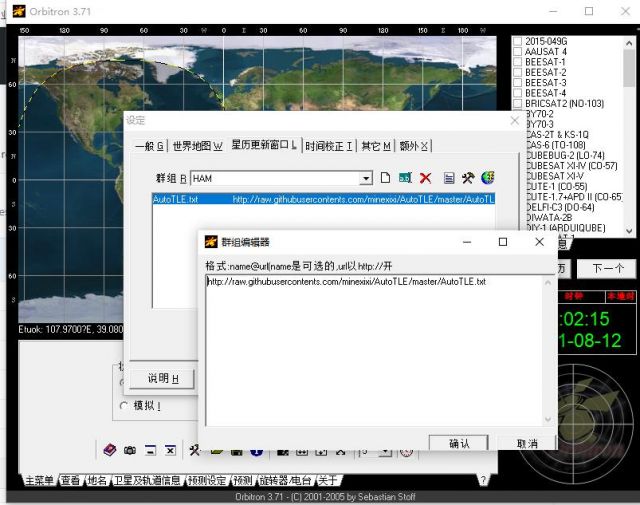Image resolution: width=640 pixels, height=505 pixels.
Task: Click inside the group editor URL text area
Action: 373,351
